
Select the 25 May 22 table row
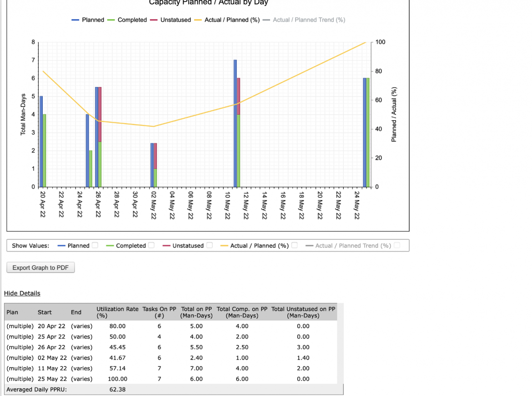tap(171, 379)
